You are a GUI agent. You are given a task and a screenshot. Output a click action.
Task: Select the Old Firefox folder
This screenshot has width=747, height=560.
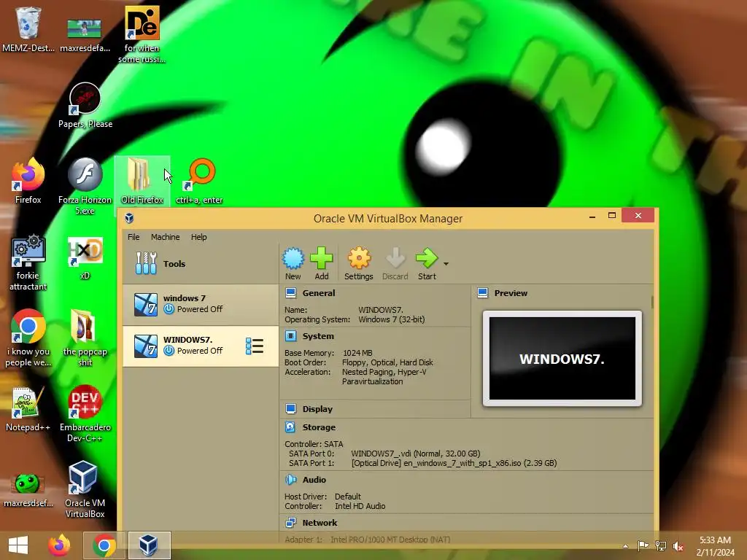(142, 181)
